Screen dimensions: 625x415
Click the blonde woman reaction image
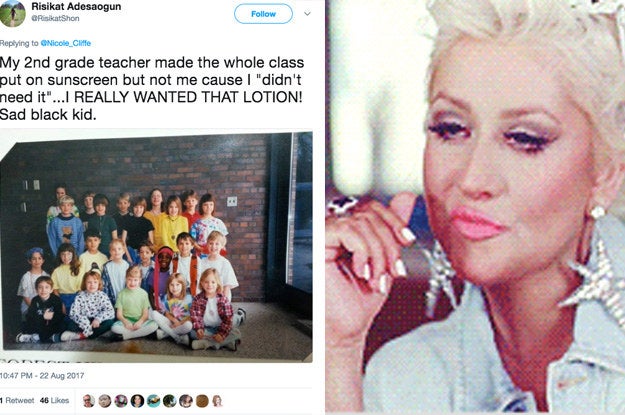475,206
